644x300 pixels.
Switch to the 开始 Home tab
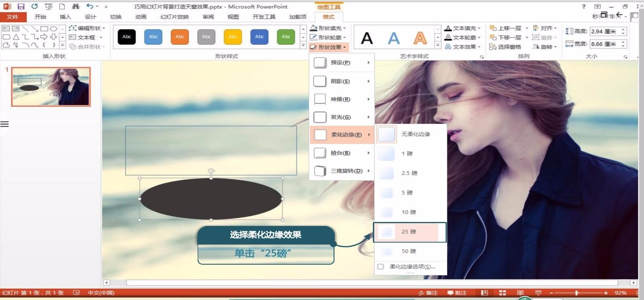click(40, 17)
